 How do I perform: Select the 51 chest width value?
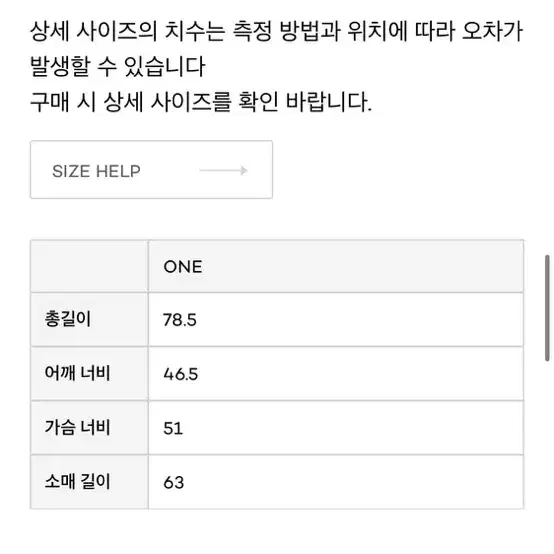click(x=173, y=428)
